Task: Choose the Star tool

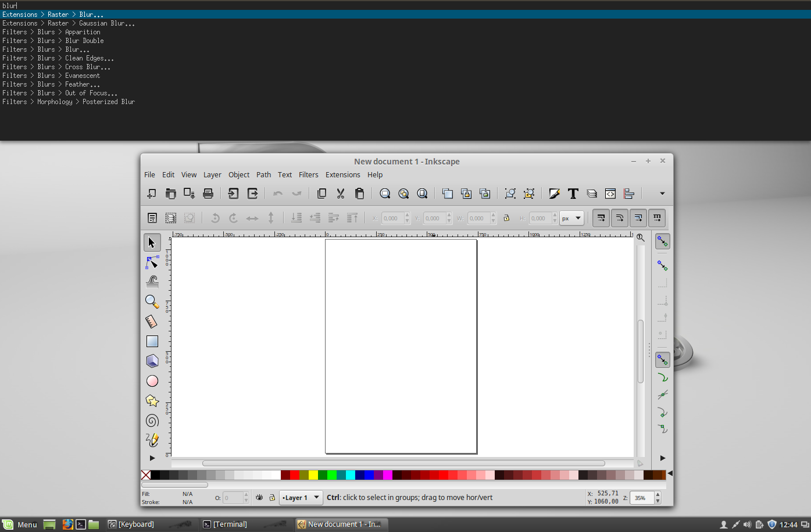Action: tap(152, 400)
